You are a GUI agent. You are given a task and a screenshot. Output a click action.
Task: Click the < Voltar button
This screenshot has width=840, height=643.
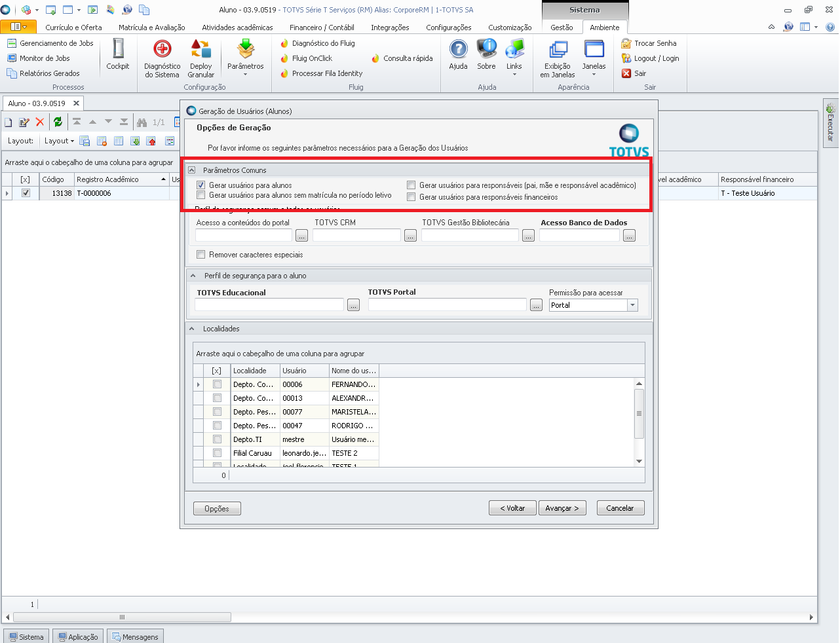[x=512, y=508]
